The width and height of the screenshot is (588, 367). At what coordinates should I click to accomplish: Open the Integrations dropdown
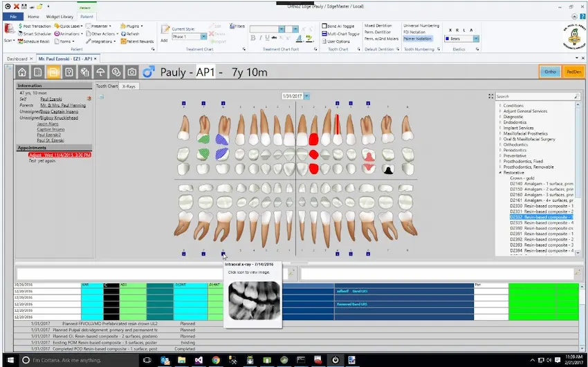click(100, 41)
